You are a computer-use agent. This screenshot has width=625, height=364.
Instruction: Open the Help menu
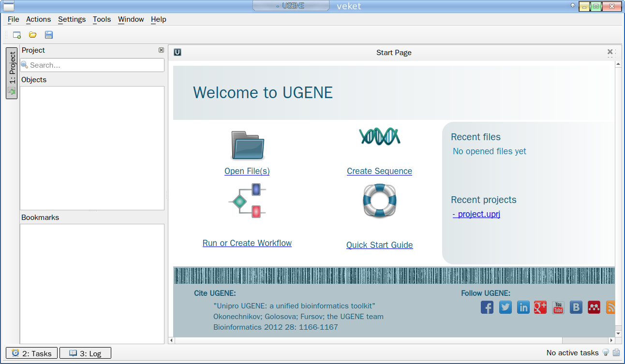[158, 19]
